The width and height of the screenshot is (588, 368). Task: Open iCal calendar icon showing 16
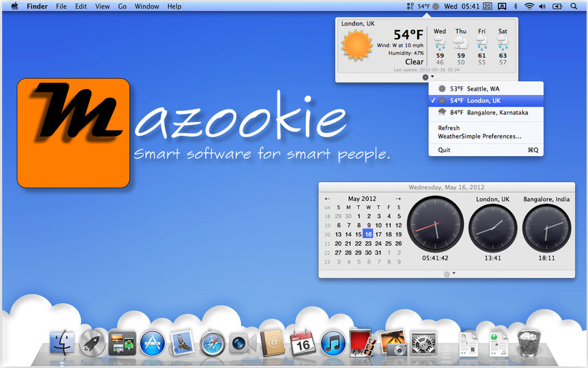[x=302, y=343]
